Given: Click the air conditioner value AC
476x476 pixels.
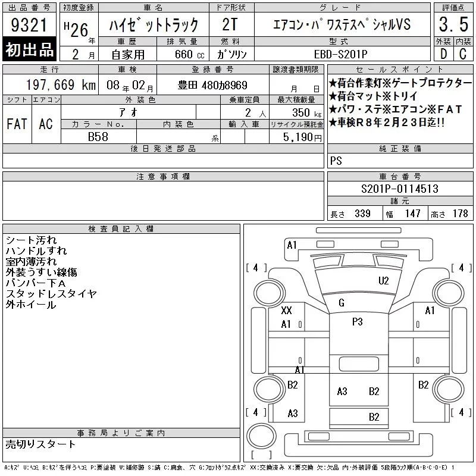Looking at the screenshot, I should click(x=46, y=124).
